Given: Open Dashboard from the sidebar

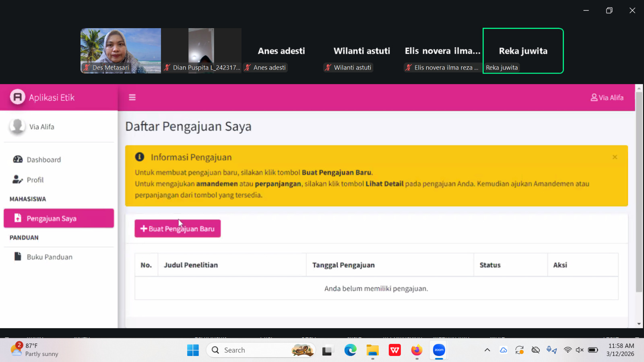Looking at the screenshot, I should coord(43,160).
